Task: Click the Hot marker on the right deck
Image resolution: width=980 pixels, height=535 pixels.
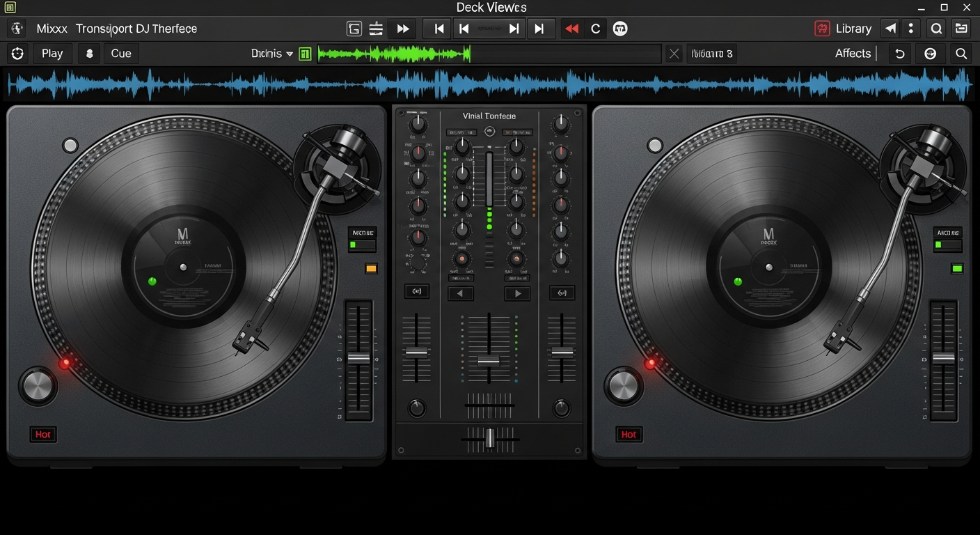Action: pos(629,434)
